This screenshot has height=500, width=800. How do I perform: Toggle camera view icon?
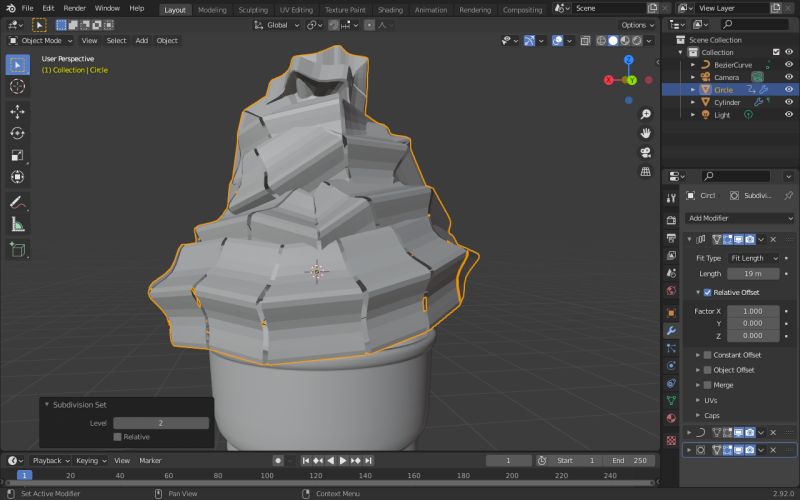(645, 153)
